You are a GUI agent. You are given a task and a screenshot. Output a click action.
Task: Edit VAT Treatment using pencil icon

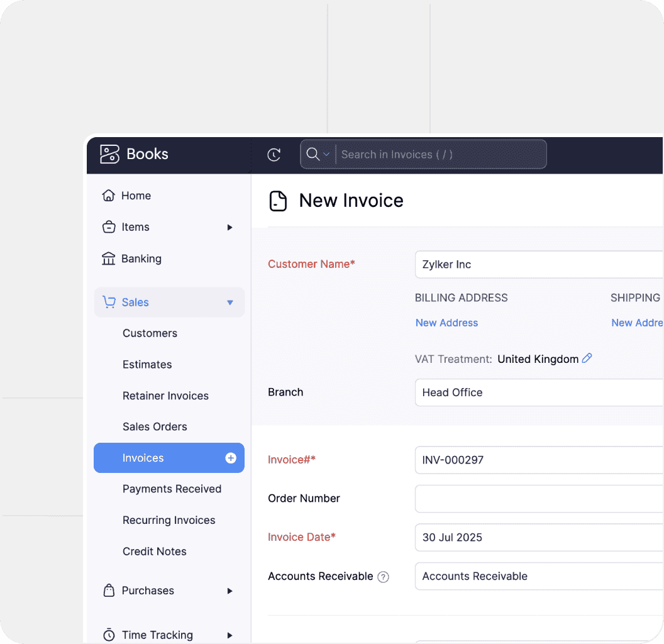pyautogui.click(x=587, y=358)
